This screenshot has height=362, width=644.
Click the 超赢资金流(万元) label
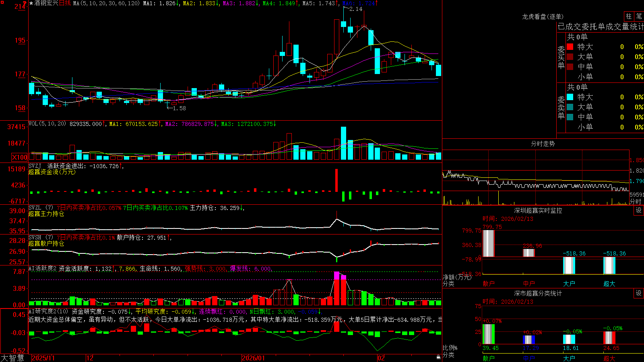pyautogui.click(x=52, y=172)
